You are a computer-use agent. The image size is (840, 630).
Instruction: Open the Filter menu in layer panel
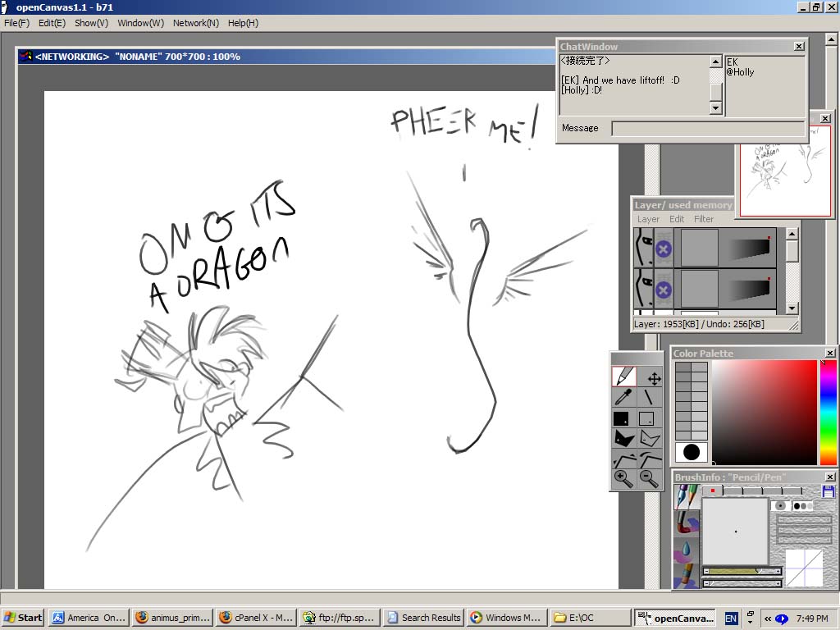[x=703, y=219]
